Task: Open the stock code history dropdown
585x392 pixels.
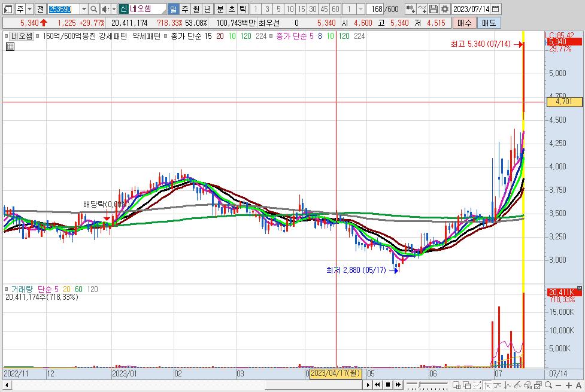Action: (84, 8)
